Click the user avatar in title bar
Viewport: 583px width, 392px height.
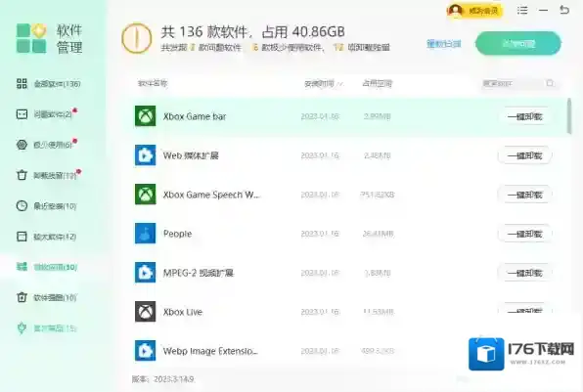click(x=455, y=11)
